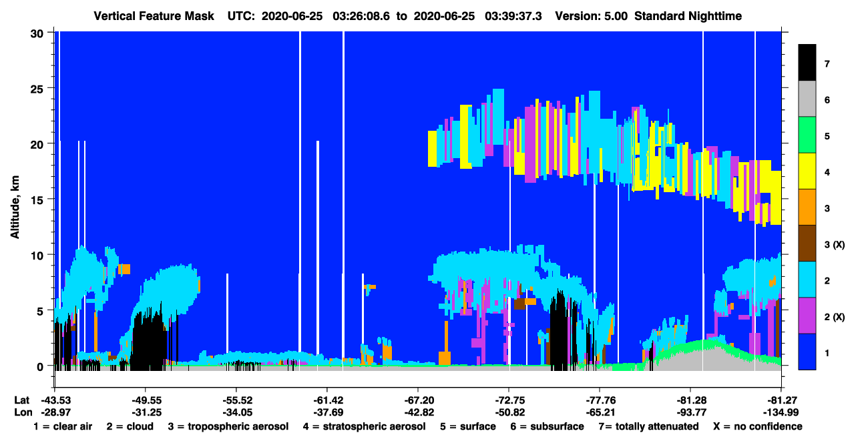Click latitude value '-67.20'
The width and height of the screenshot is (868, 445).
(418, 400)
